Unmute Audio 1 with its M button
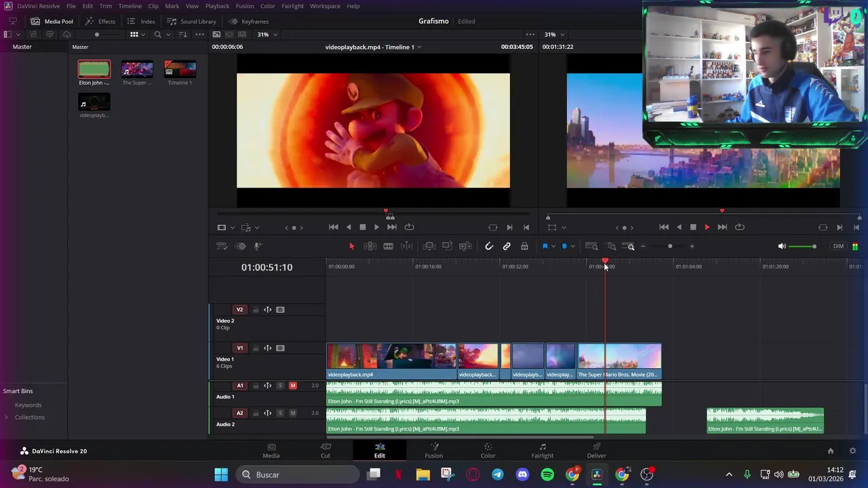Screen dimensions: 868x488 tap(293, 386)
